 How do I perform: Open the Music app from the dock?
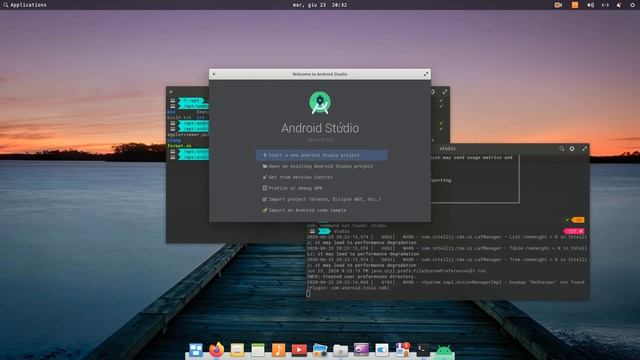point(278,350)
